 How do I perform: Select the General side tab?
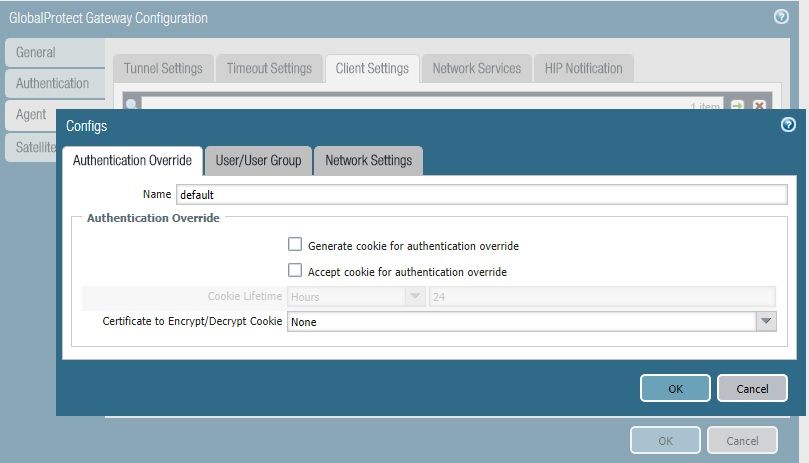tap(55, 52)
